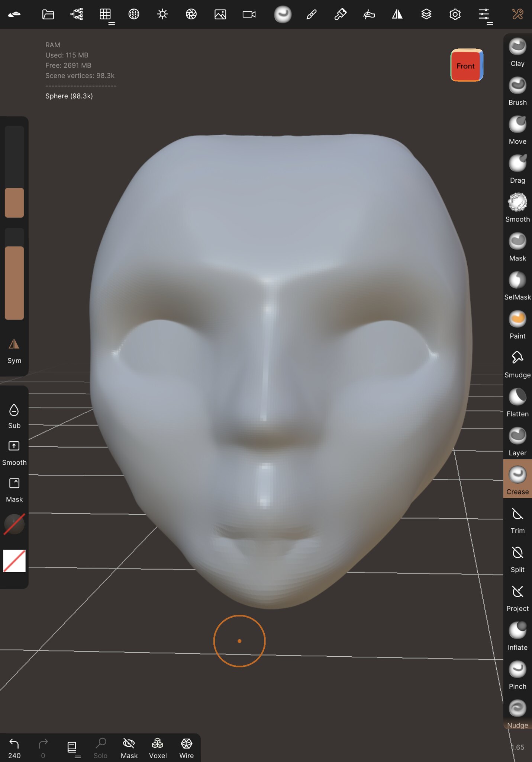
Task: Open the files folder menu
Action: [x=48, y=15]
